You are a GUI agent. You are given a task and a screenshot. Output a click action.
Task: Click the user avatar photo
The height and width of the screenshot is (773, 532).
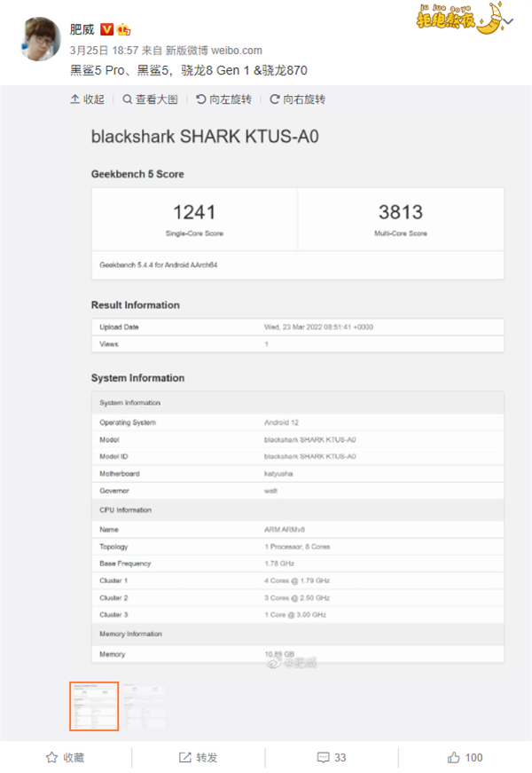(x=37, y=38)
